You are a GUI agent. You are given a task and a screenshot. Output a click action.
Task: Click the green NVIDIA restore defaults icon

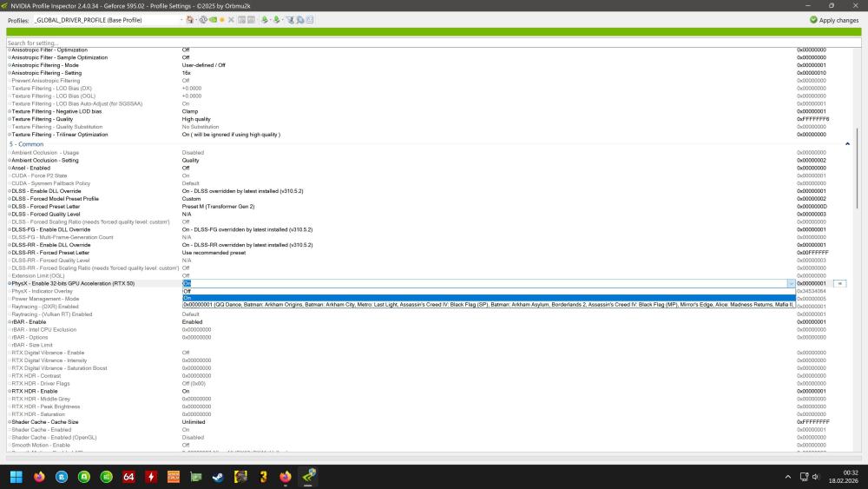214,20
